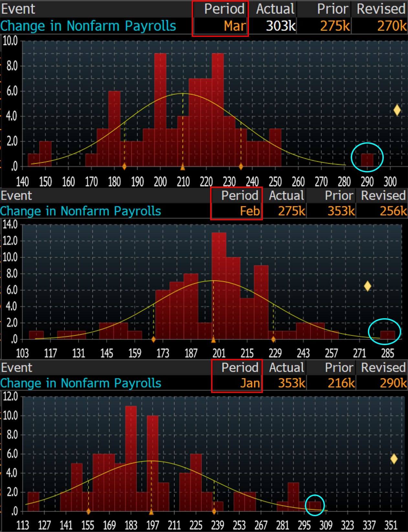Click the Actual column header in Feb panel

[x=287, y=195]
